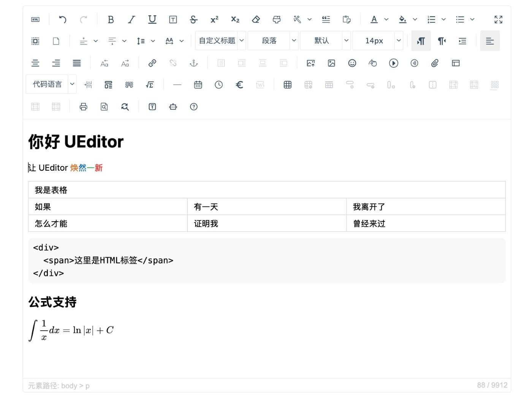Toggle bold formatting
The image size is (532, 398).
[x=111, y=19]
